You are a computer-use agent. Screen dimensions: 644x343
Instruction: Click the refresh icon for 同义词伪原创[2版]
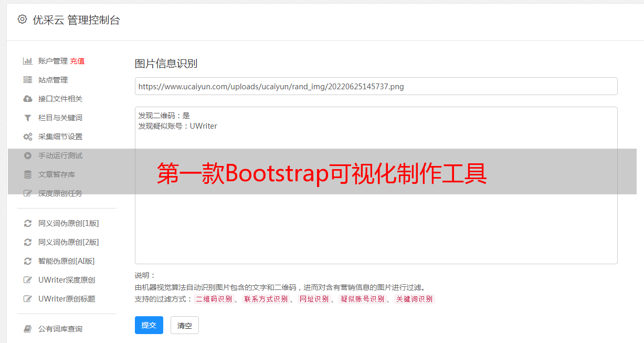28,242
